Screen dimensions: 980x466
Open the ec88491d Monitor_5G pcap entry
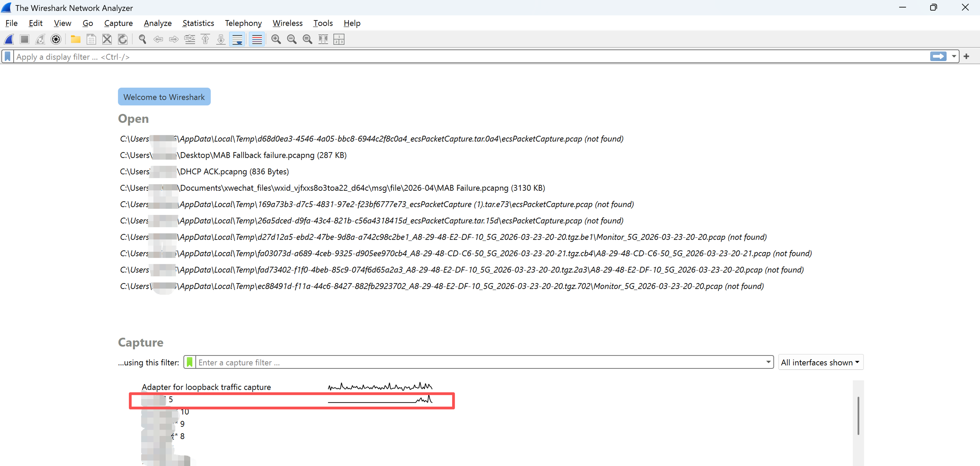442,286
